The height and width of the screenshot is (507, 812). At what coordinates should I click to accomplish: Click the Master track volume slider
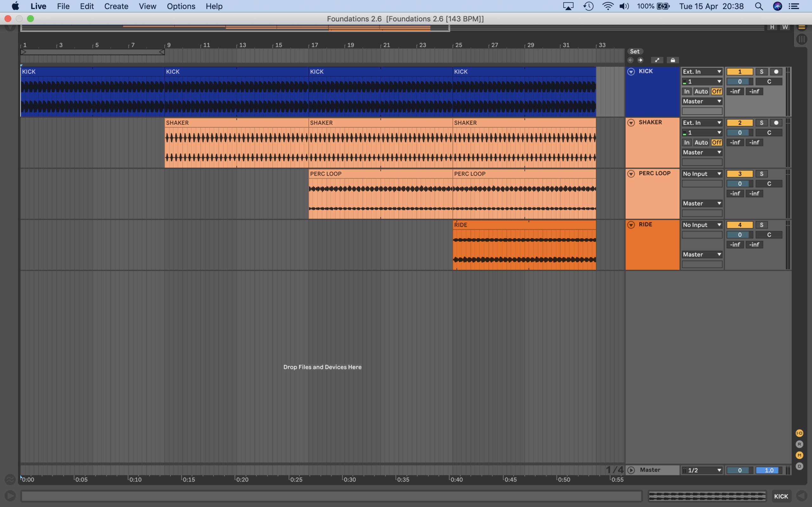click(x=740, y=471)
